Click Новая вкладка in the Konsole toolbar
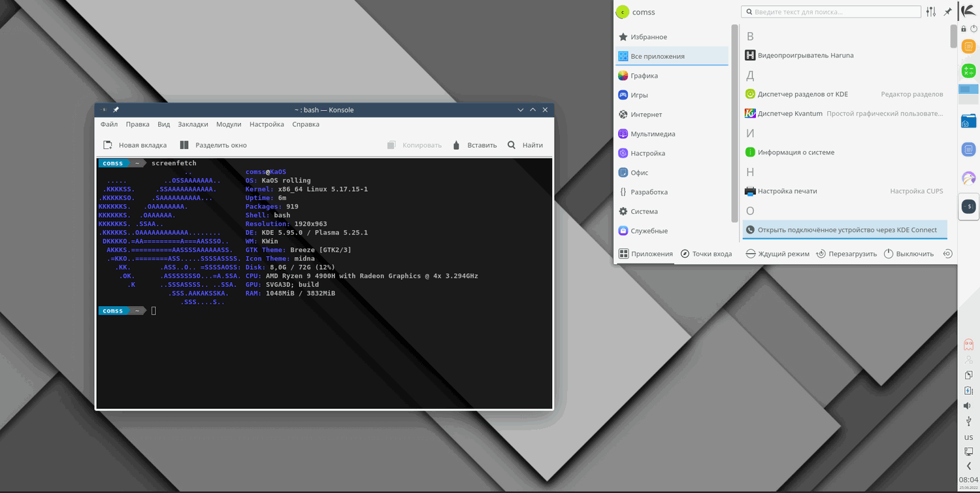The height and width of the screenshot is (493, 980). click(135, 145)
